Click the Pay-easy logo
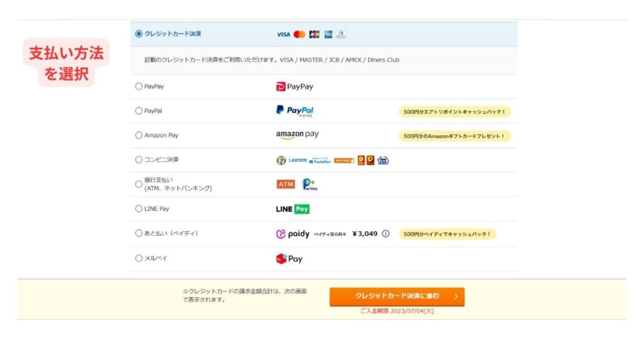Image resolution: width=644 pixels, height=338 pixels. point(309,185)
